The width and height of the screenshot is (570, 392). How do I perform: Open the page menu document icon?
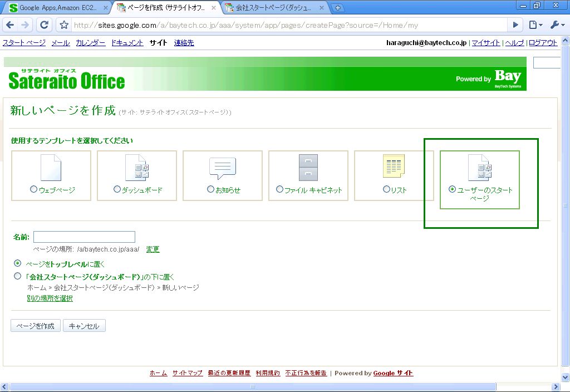pos(535,24)
